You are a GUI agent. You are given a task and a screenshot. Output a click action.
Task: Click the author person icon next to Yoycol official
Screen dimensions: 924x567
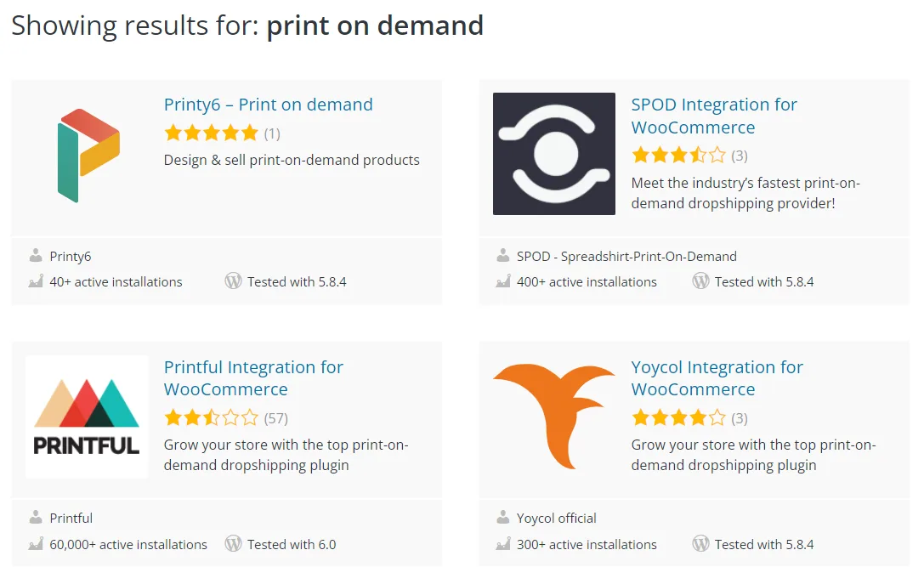503,518
